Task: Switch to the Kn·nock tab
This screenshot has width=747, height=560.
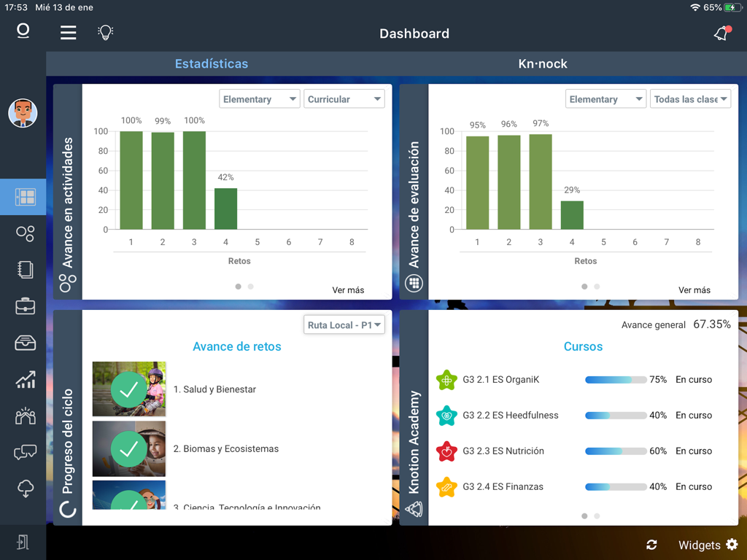Action: pyautogui.click(x=543, y=63)
